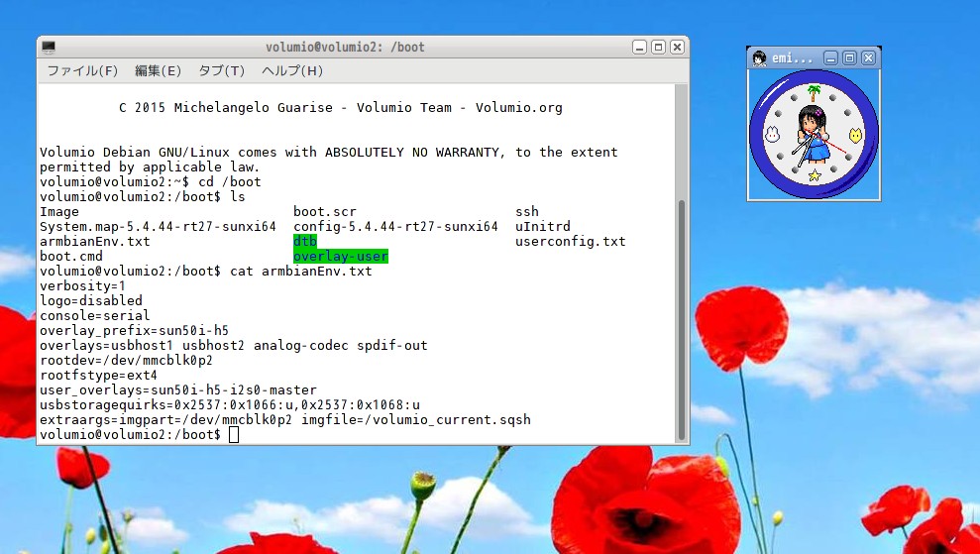Click the girl avatar icon in the clock title bar
Screen dimensions: 980x554
pos(759,58)
